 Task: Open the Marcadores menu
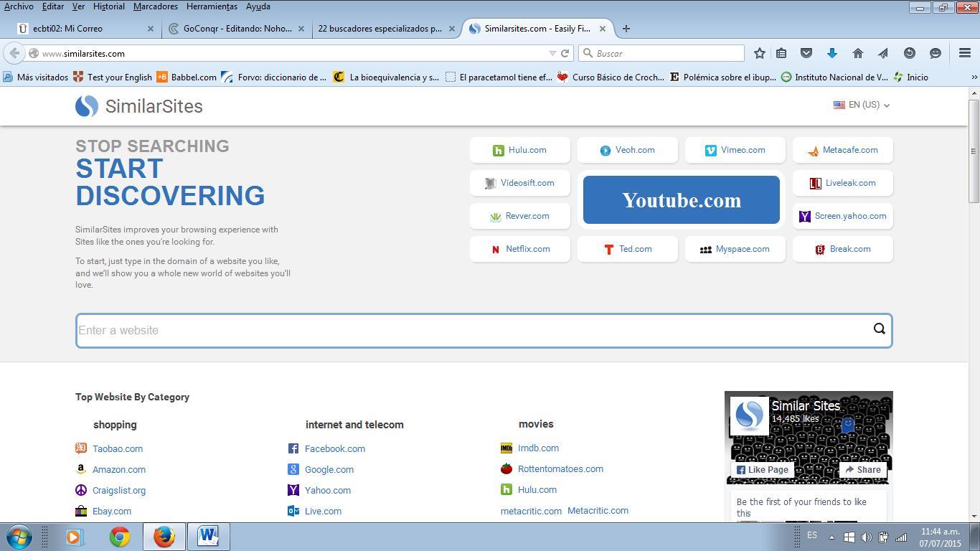155,6
